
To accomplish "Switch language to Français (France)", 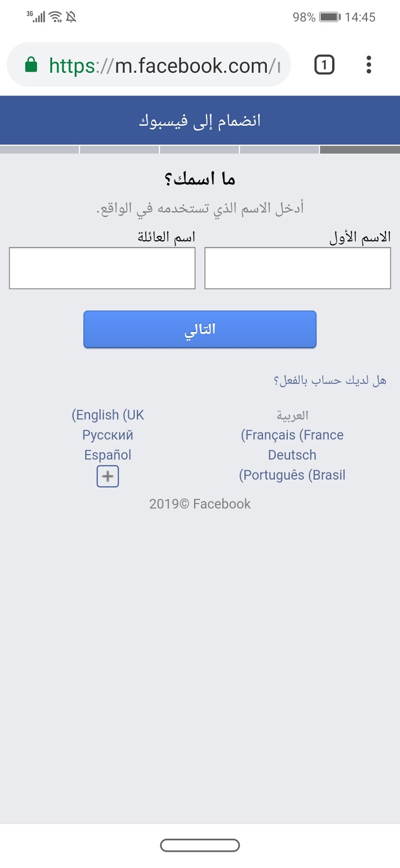I will coord(292,435).
